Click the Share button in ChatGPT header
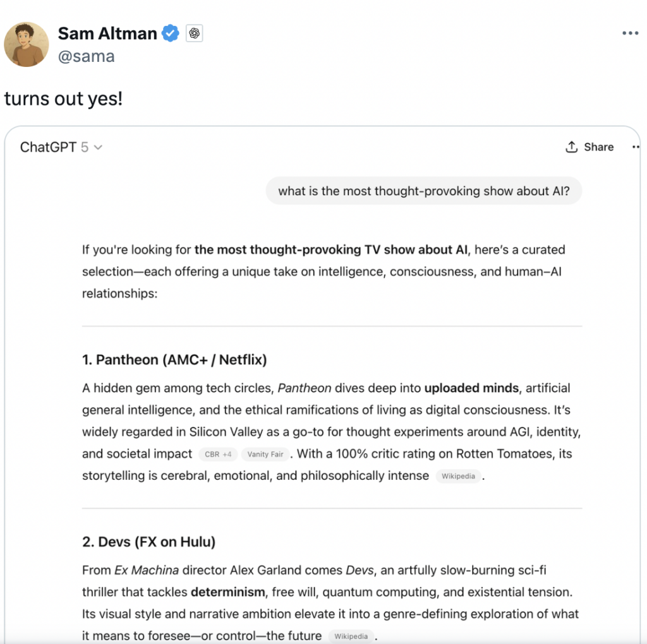 point(590,147)
